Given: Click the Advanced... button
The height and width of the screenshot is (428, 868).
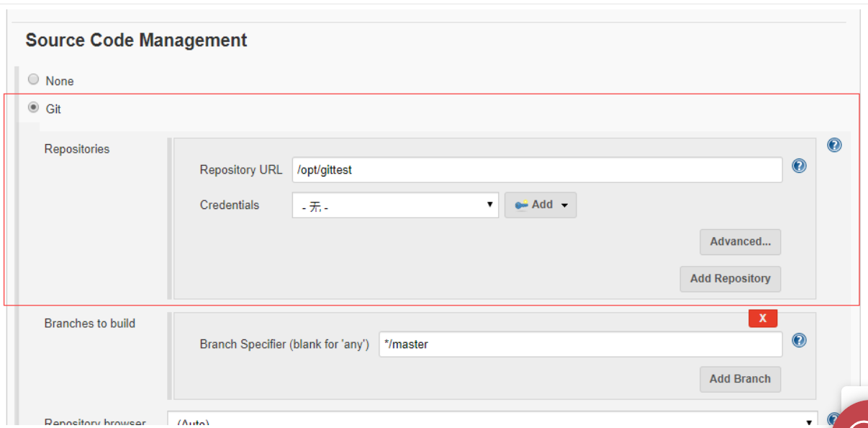Looking at the screenshot, I should [740, 242].
